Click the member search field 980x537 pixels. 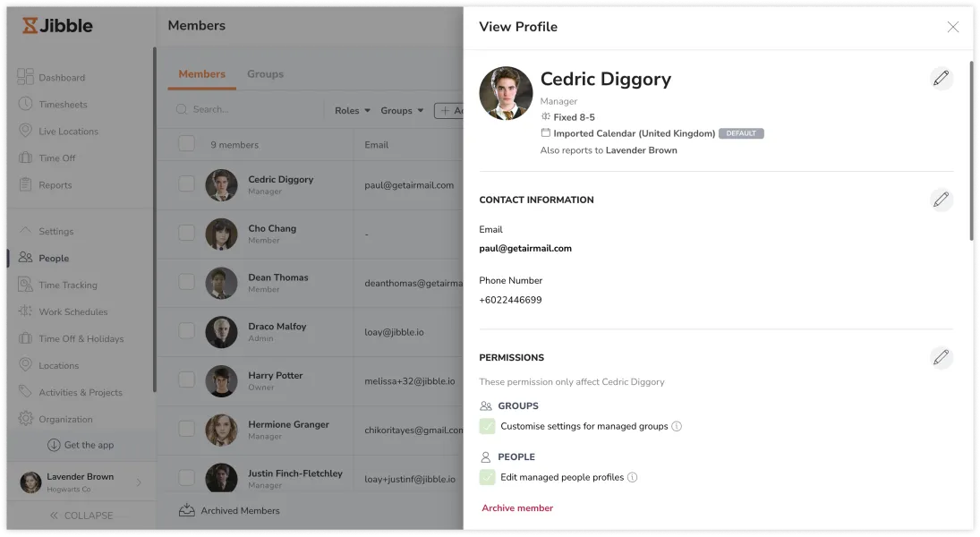pos(251,110)
